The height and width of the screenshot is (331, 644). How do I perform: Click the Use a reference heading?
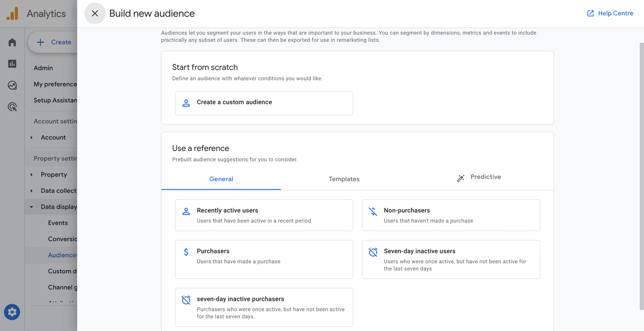(x=200, y=148)
